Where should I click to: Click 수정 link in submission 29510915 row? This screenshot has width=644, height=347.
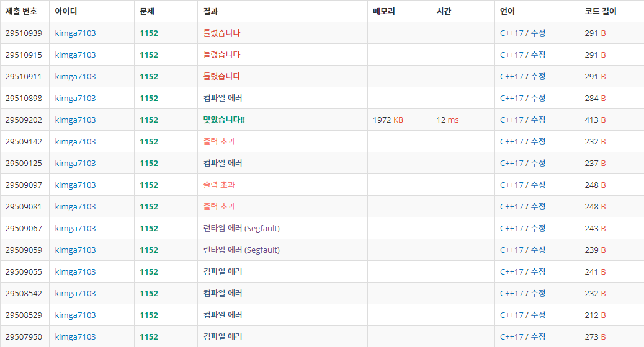[538, 55]
